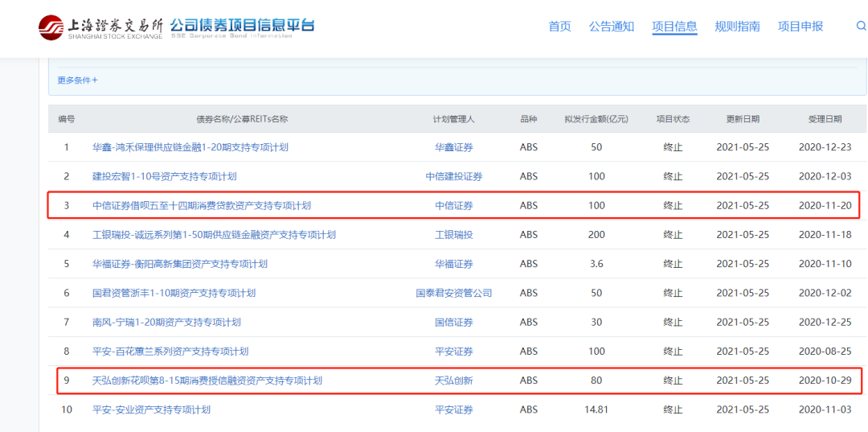868x432 pixels.
Task: Click manager 华福证券 link
Action: click(454, 264)
